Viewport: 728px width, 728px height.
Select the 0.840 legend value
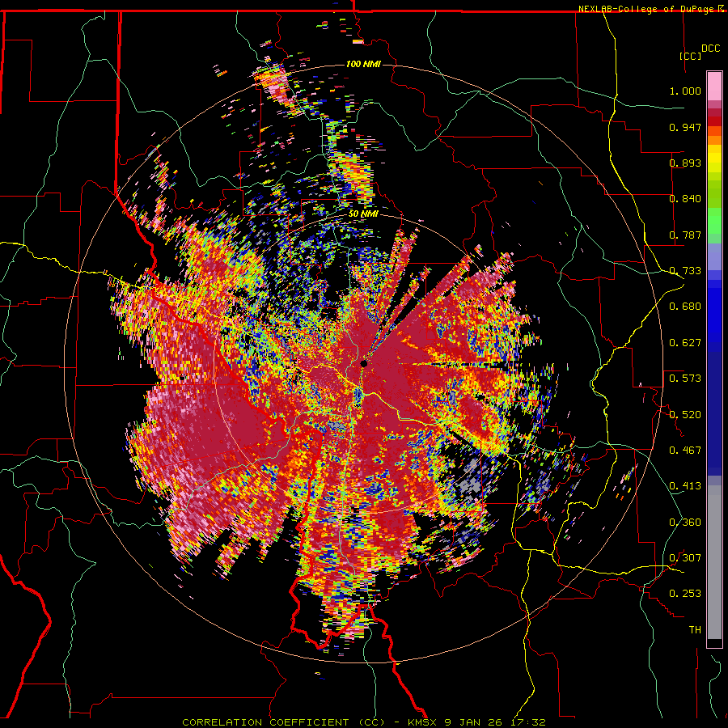click(x=685, y=199)
